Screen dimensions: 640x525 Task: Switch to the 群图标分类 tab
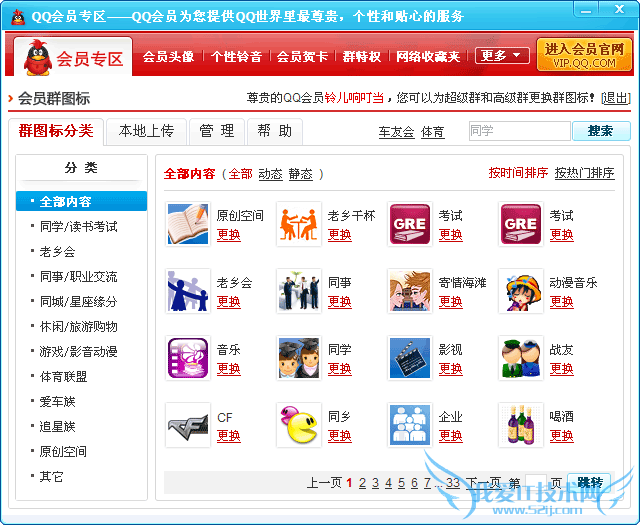(x=56, y=131)
